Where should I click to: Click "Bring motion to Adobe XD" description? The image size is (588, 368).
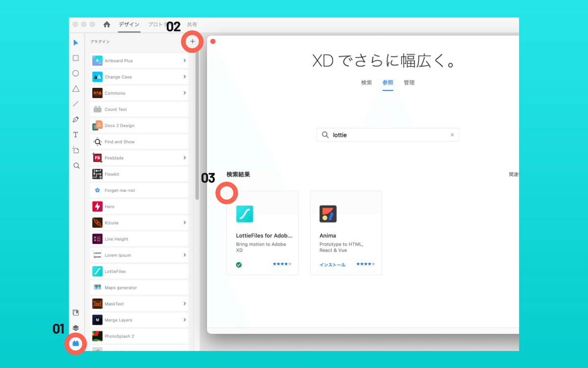pyautogui.click(x=261, y=247)
